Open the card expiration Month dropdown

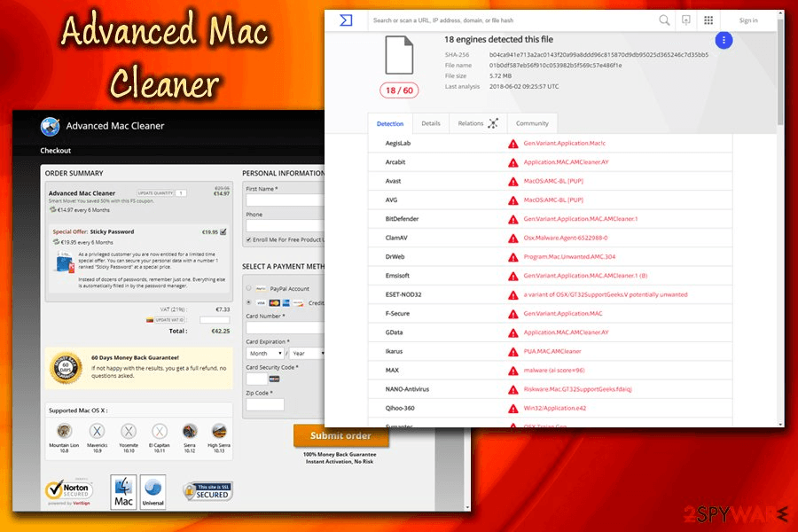pos(264,352)
